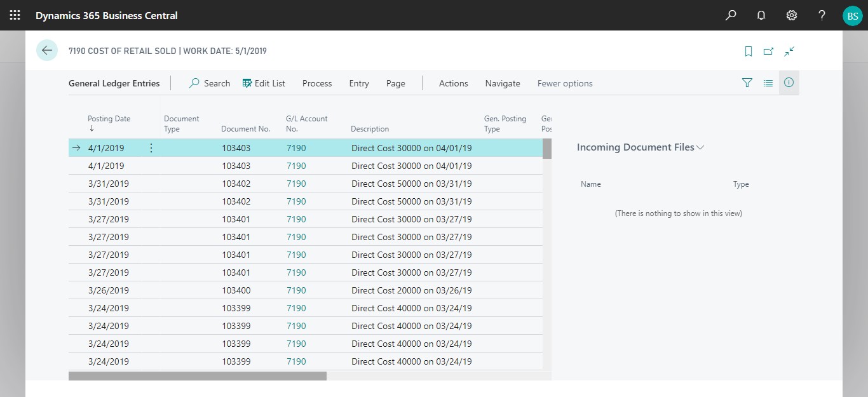Viewport: 868px width, 397px height.
Task: Go back using the back arrow
Action: point(47,51)
